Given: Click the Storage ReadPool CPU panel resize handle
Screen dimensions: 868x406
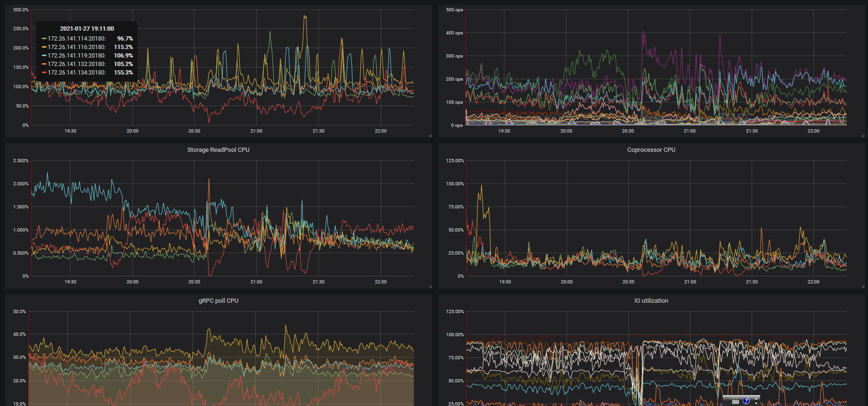Looking at the screenshot, I should click(x=430, y=286).
